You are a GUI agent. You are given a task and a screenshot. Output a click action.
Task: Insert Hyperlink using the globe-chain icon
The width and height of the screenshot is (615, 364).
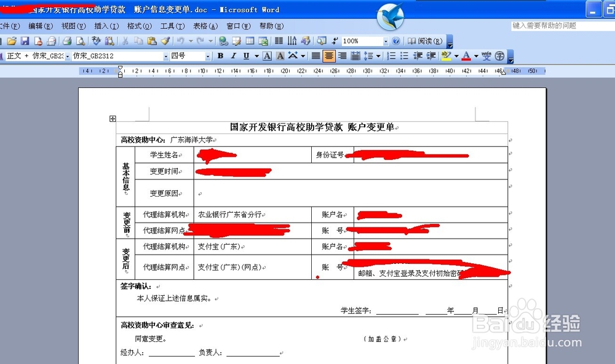pyautogui.click(x=223, y=41)
